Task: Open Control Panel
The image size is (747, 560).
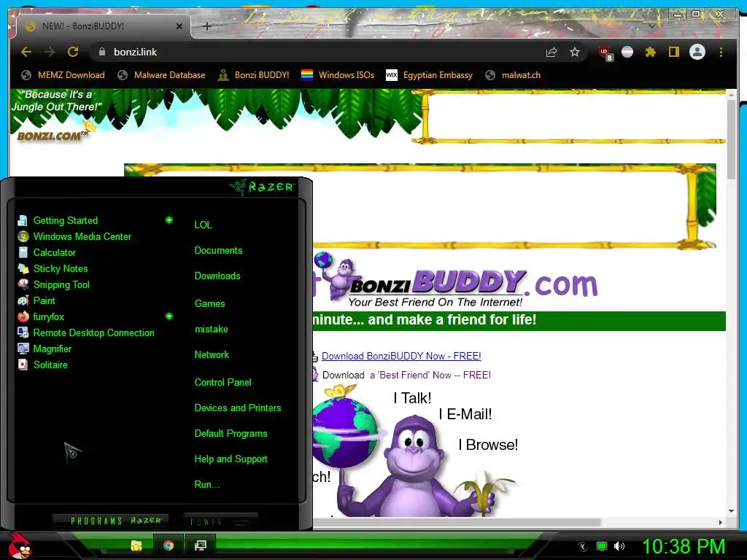Action: (x=222, y=382)
